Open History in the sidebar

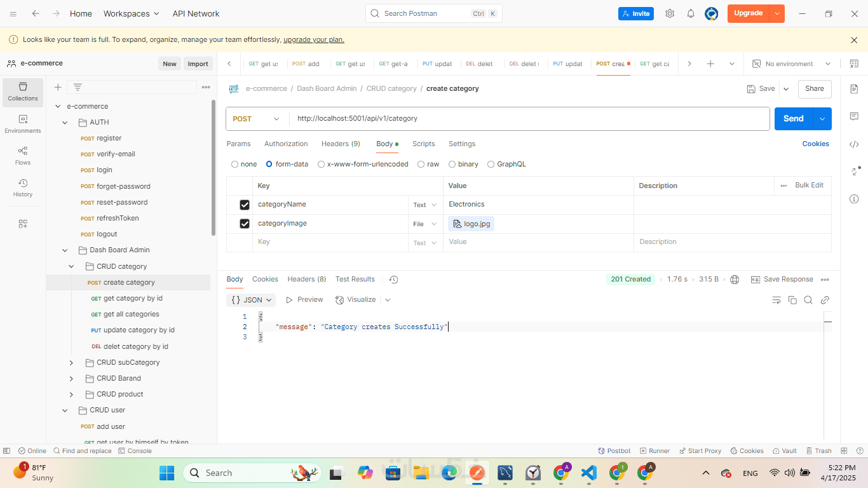[23, 187]
